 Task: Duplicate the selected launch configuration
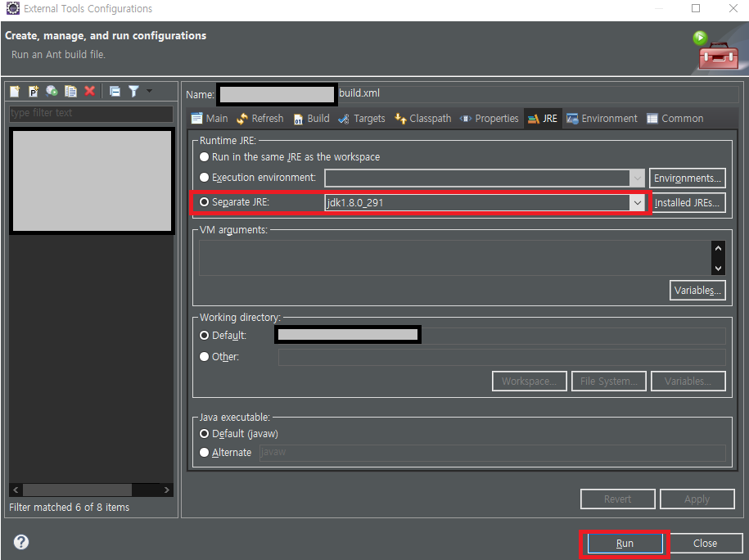pyautogui.click(x=70, y=91)
